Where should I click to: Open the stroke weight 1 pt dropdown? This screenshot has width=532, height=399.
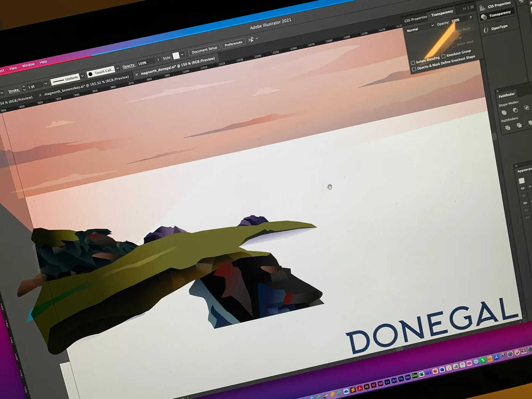46,83
